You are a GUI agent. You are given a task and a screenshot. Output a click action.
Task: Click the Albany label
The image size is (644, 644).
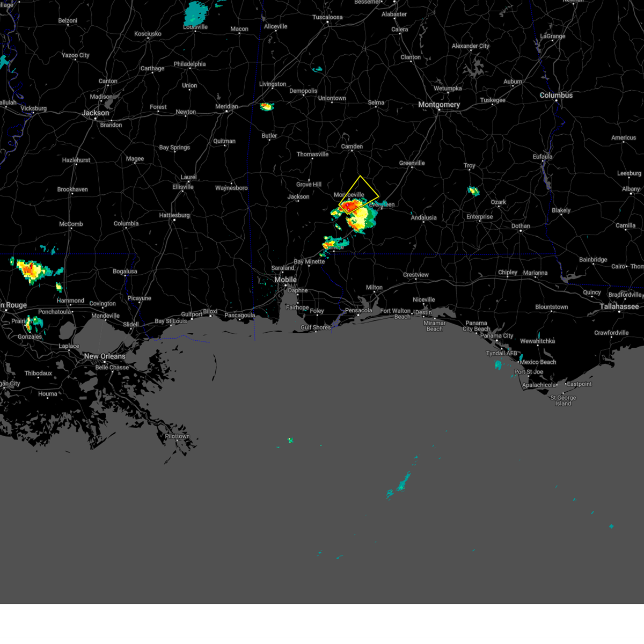pos(631,189)
